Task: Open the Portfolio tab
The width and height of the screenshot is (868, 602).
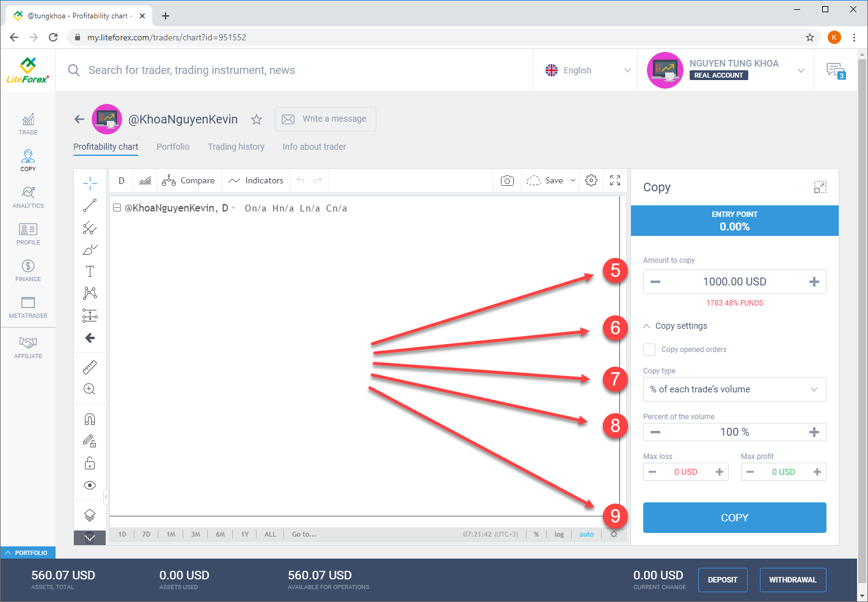Action: pyautogui.click(x=173, y=147)
